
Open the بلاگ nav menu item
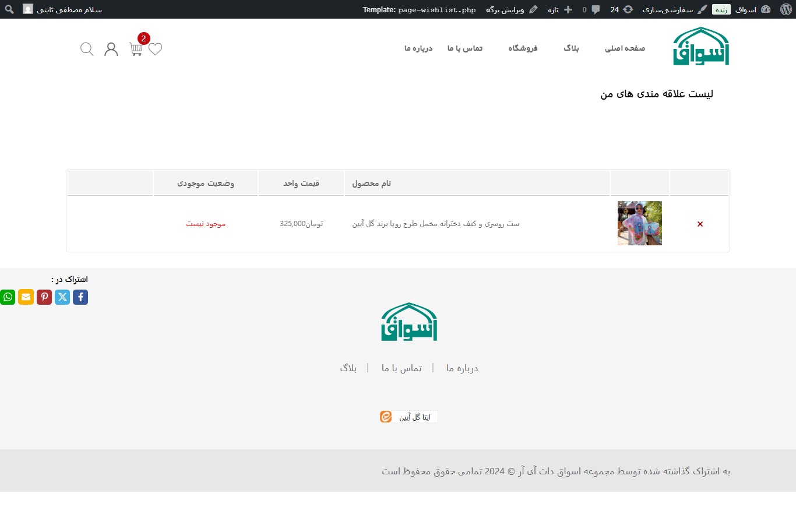click(x=570, y=48)
